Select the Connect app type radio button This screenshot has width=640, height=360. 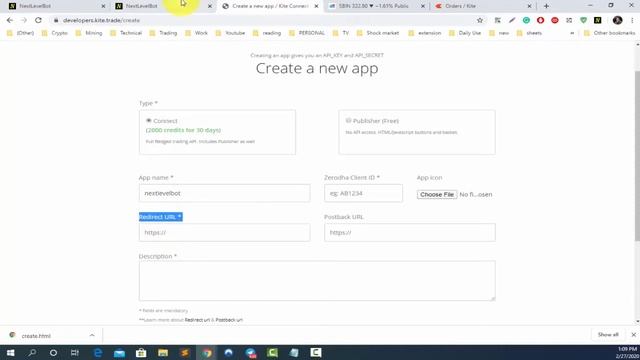coord(149,120)
